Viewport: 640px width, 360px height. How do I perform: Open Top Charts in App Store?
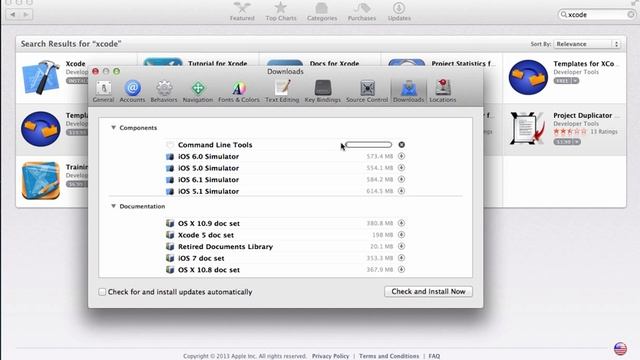point(281,11)
